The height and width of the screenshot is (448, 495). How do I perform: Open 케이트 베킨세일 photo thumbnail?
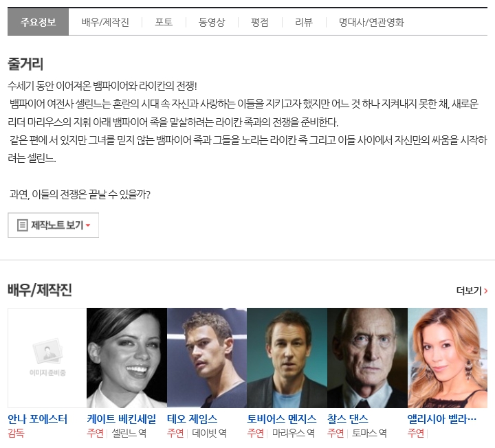coord(126,358)
